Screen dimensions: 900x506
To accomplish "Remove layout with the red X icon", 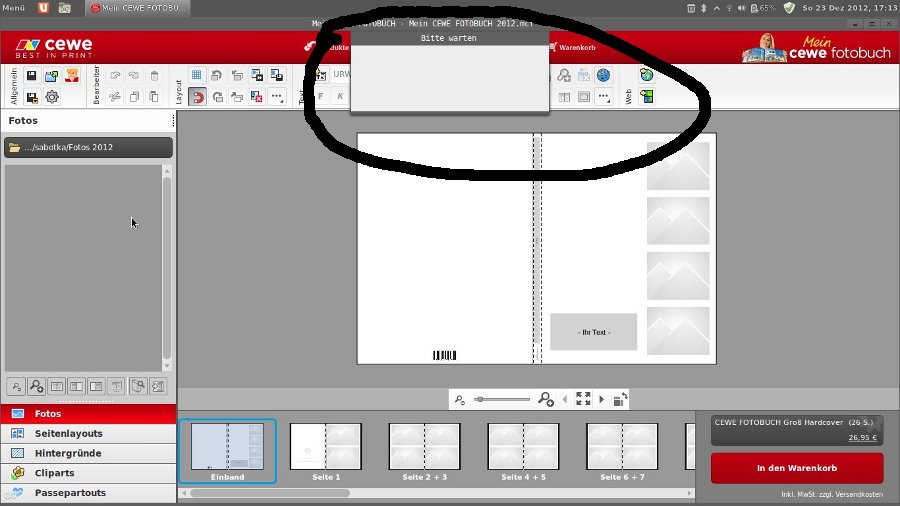I will click(257, 97).
